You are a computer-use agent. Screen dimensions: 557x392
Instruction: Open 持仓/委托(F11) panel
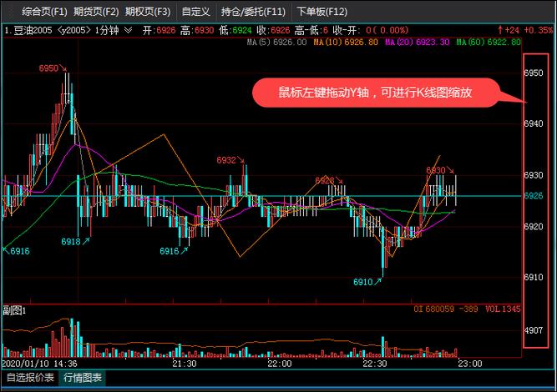[253, 12]
